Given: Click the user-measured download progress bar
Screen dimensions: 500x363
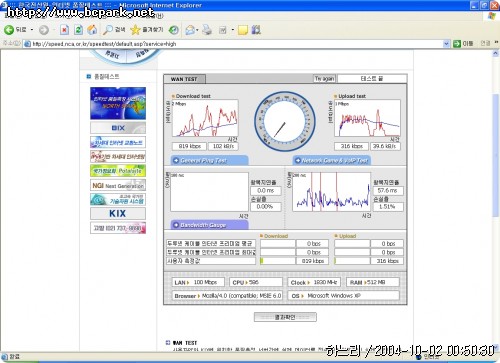Looking at the screenshot, I should pos(278,261).
